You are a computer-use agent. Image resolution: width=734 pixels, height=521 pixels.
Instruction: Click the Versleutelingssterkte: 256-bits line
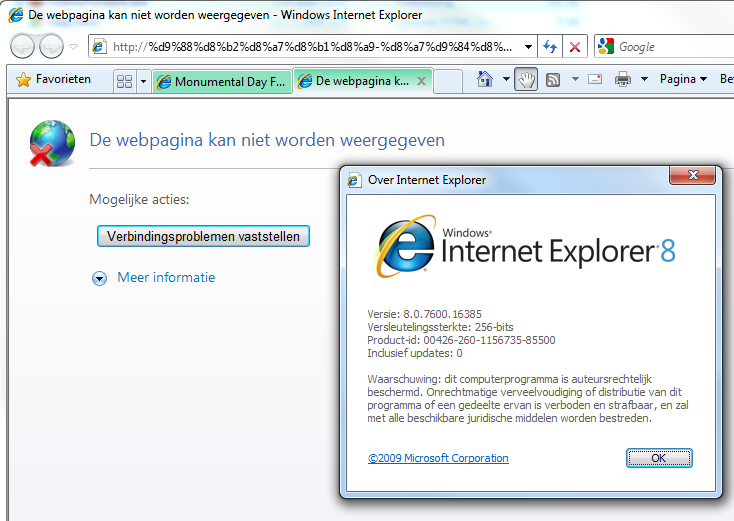pyautogui.click(x=440, y=327)
